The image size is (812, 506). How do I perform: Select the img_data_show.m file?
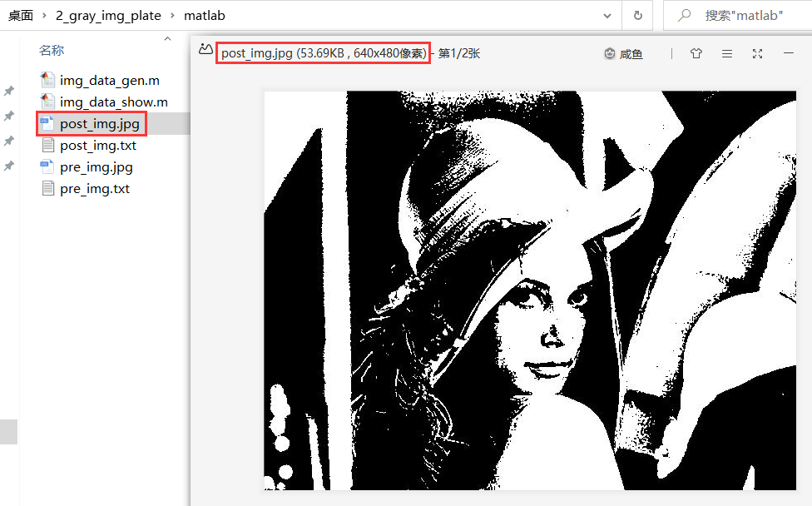113,102
